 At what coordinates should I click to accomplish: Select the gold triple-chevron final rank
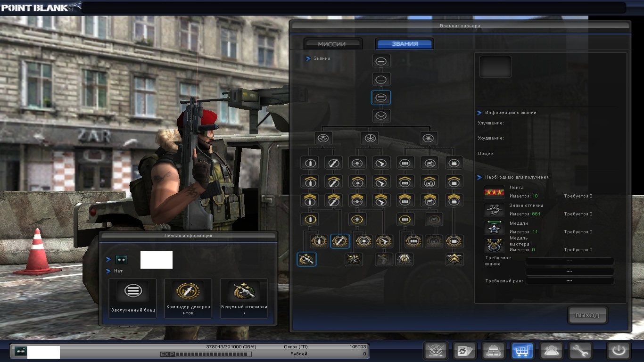click(x=454, y=259)
